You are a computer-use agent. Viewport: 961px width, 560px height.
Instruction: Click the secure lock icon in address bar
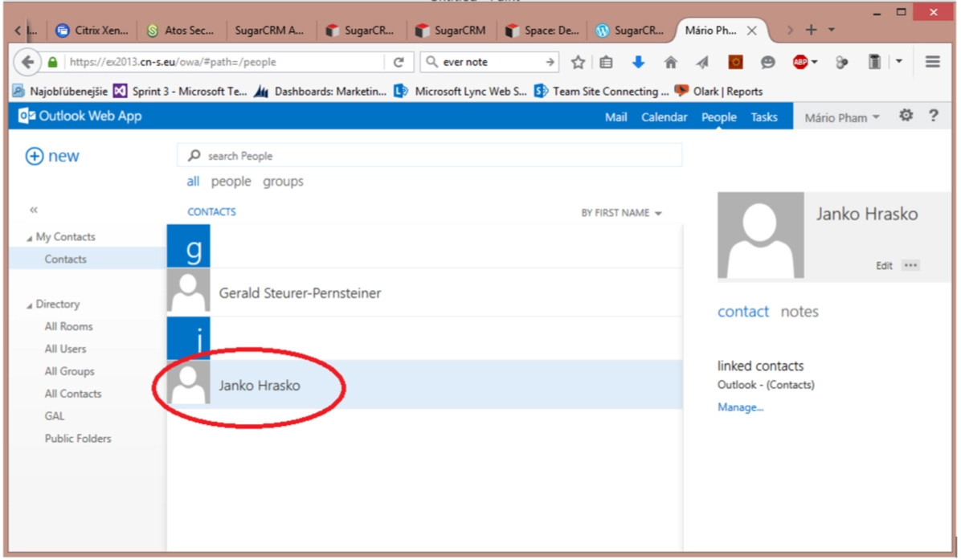click(x=53, y=62)
